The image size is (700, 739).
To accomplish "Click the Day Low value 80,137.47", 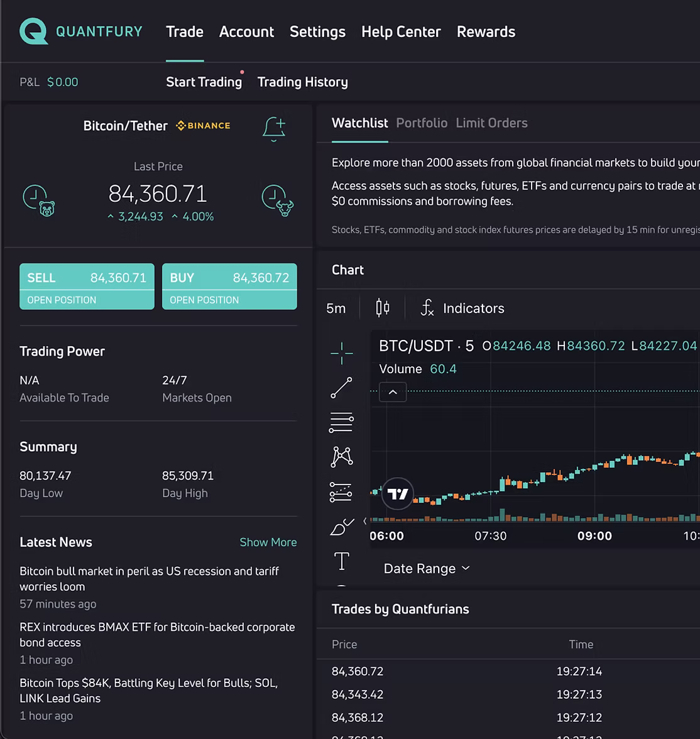I will pyautogui.click(x=45, y=476).
